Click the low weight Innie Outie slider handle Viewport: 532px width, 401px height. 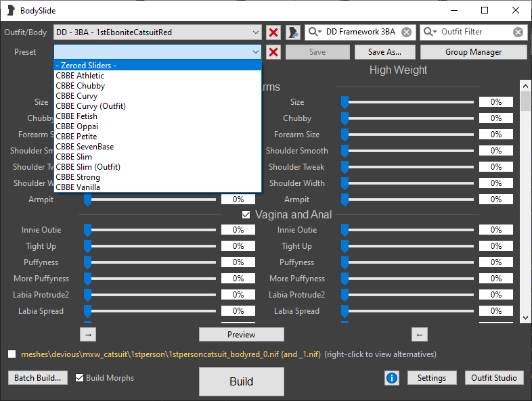[x=87, y=230]
